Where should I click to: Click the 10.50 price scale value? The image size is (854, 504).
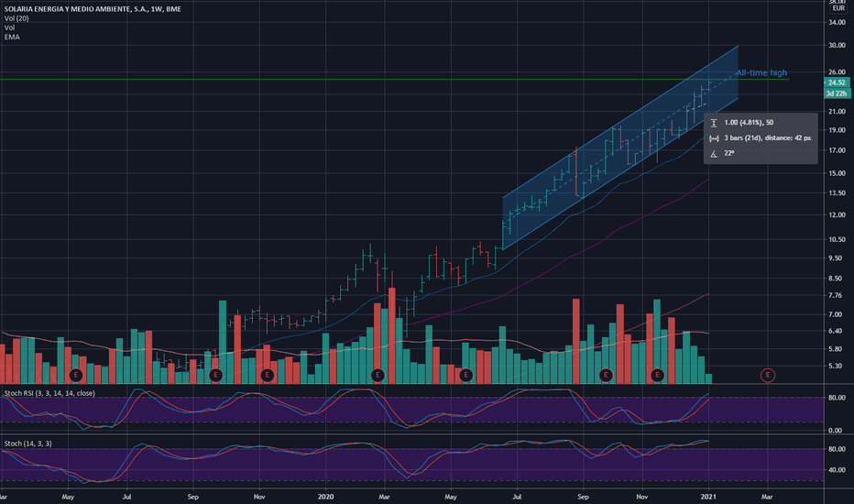click(x=838, y=239)
